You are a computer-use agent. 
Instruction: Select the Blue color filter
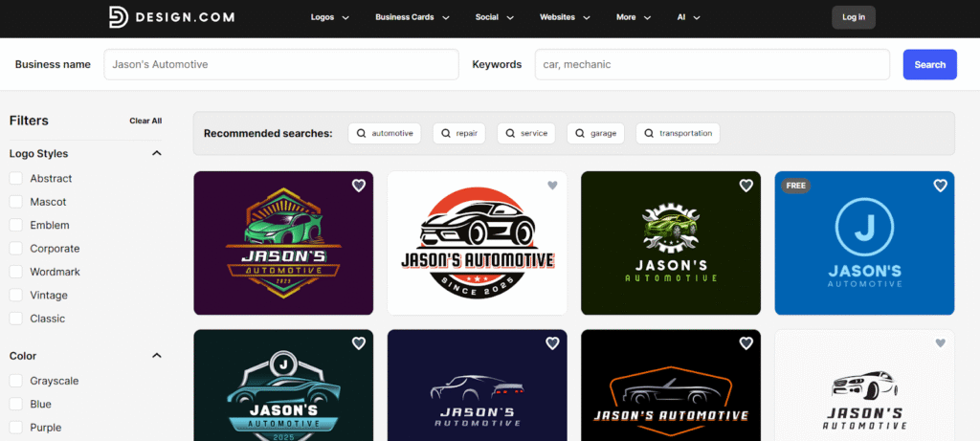(16, 405)
